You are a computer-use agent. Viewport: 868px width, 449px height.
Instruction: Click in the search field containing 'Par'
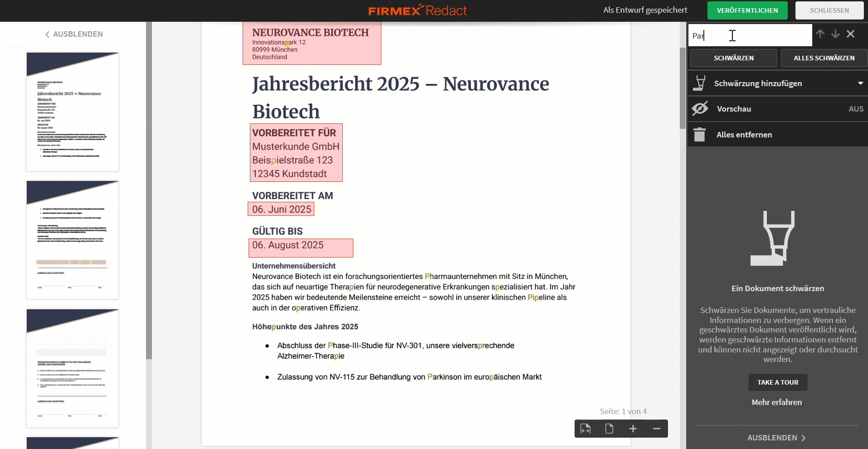(750, 35)
